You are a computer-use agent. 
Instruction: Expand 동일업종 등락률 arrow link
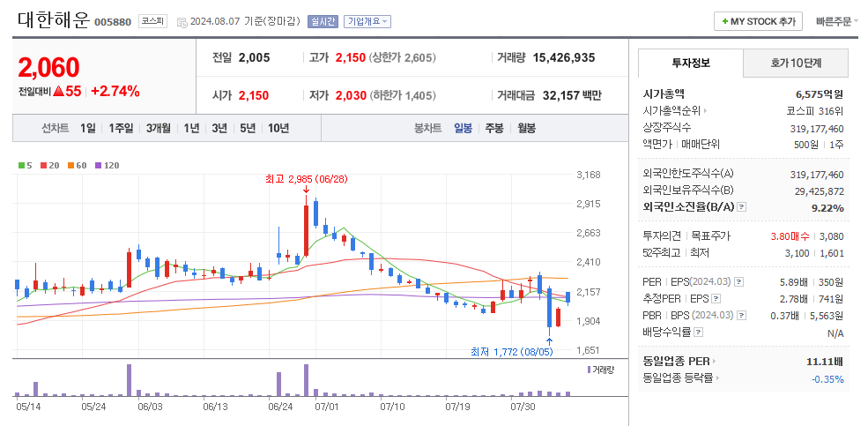click(681, 379)
